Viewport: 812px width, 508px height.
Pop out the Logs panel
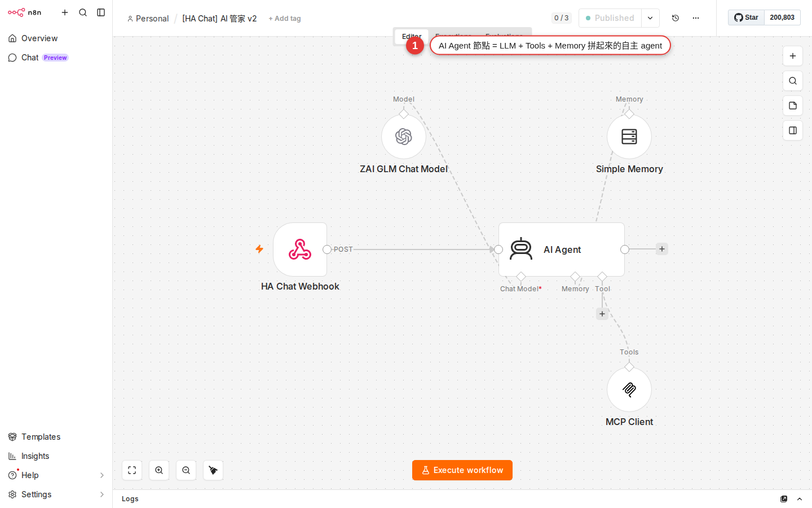click(784, 499)
